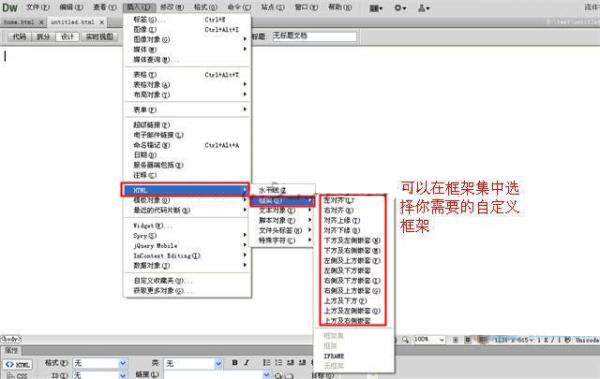This screenshot has height=379, width=600.
Task: Apply ordered list in Properties panel
Action: pyautogui.click(x=279, y=363)
